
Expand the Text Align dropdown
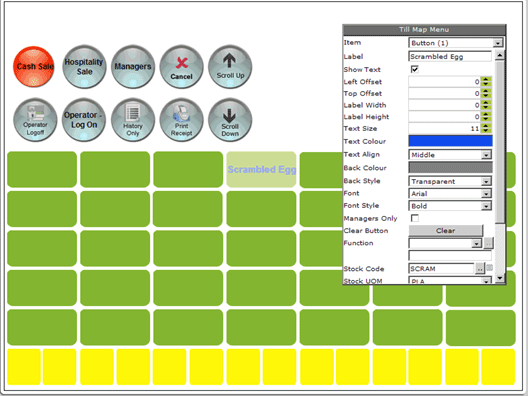pos(450,155)
